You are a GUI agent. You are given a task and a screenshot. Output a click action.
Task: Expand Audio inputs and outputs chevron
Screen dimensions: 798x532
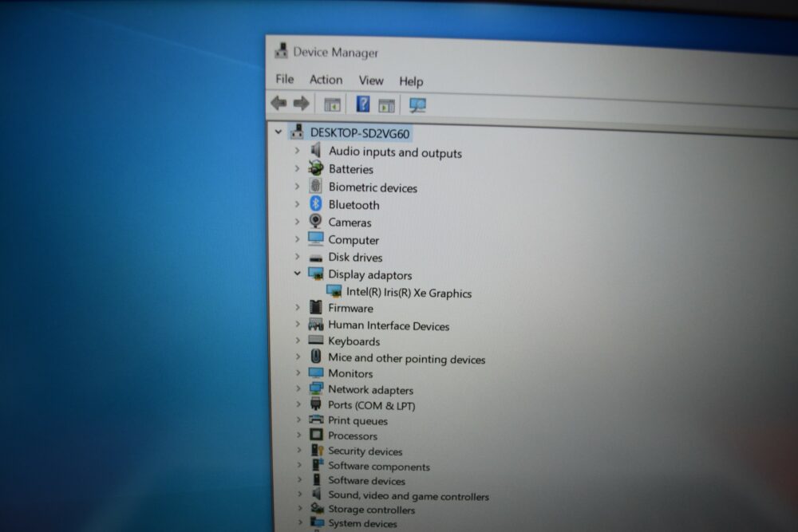point(297,151)
